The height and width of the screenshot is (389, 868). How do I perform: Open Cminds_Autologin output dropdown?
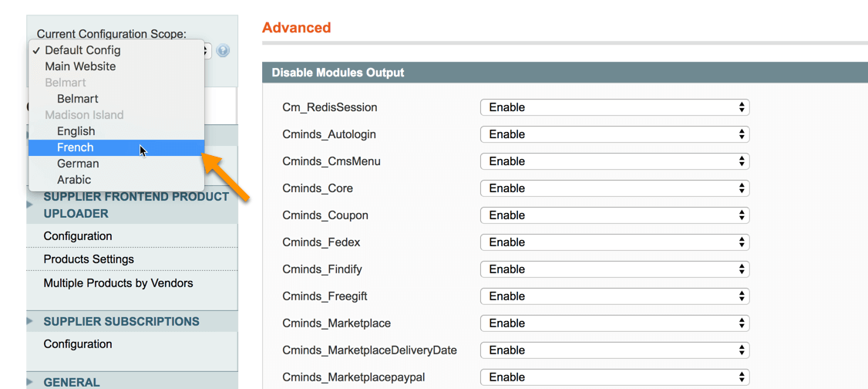click(614, 134)
